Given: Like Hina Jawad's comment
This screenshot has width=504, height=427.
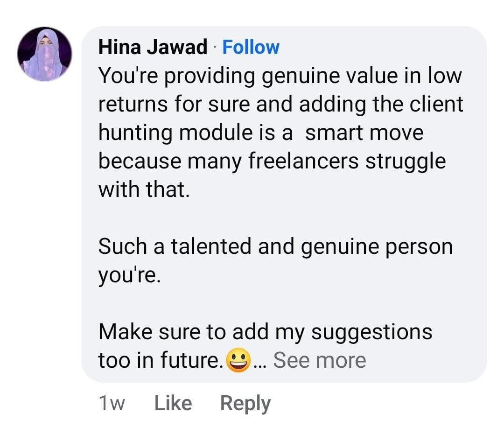Looking at the screenshot, I should 173,403.
